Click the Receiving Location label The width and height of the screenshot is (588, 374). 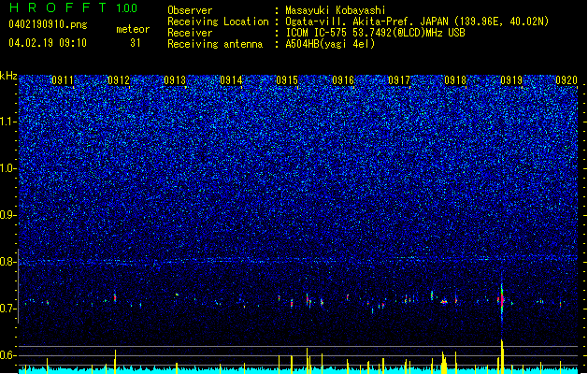point(218,22)
